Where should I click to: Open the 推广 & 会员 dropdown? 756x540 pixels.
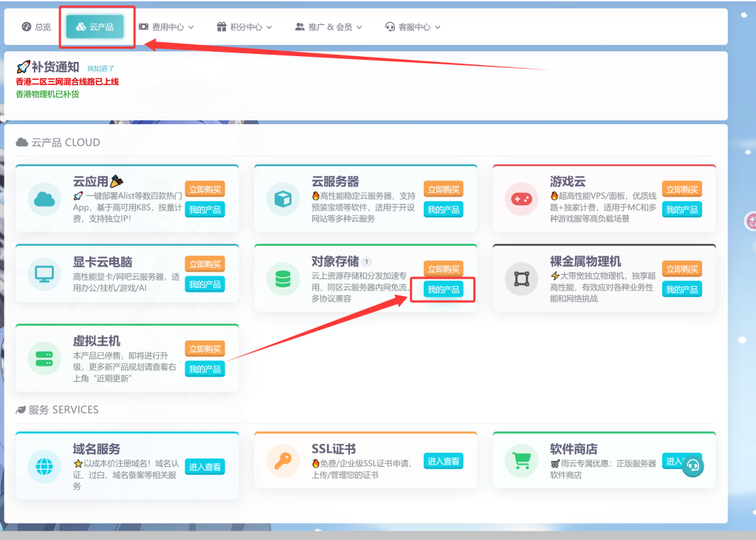329,27
